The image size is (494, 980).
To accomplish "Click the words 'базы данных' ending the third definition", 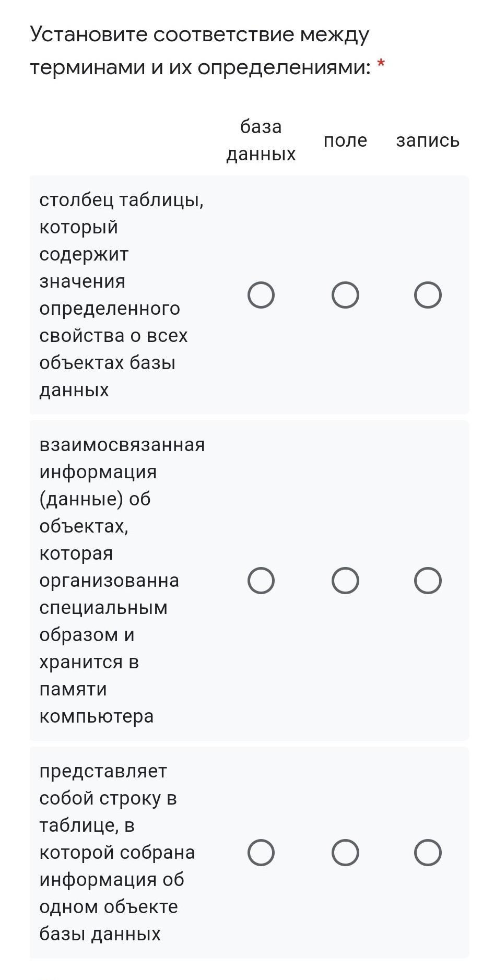I will [100, 934].
